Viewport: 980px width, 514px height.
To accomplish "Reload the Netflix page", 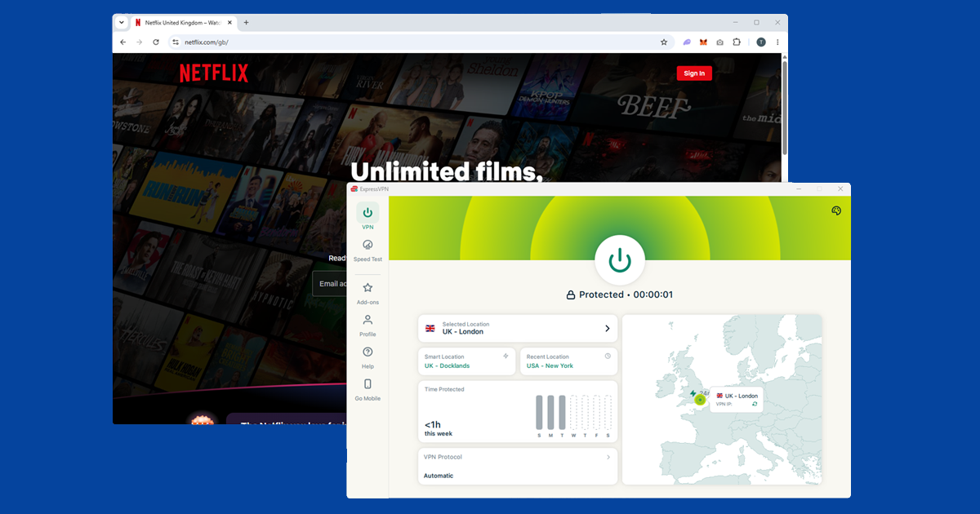I will tap(156, 42).
